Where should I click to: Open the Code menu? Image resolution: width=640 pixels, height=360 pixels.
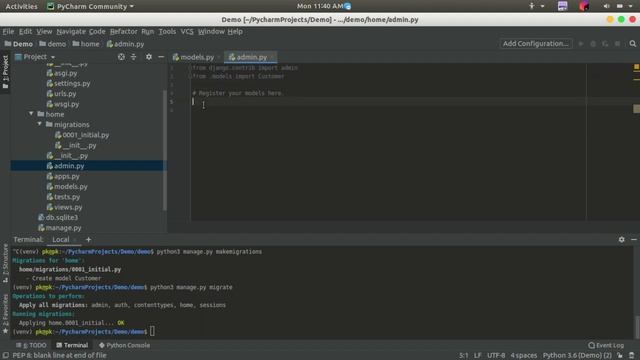[97, 31]
